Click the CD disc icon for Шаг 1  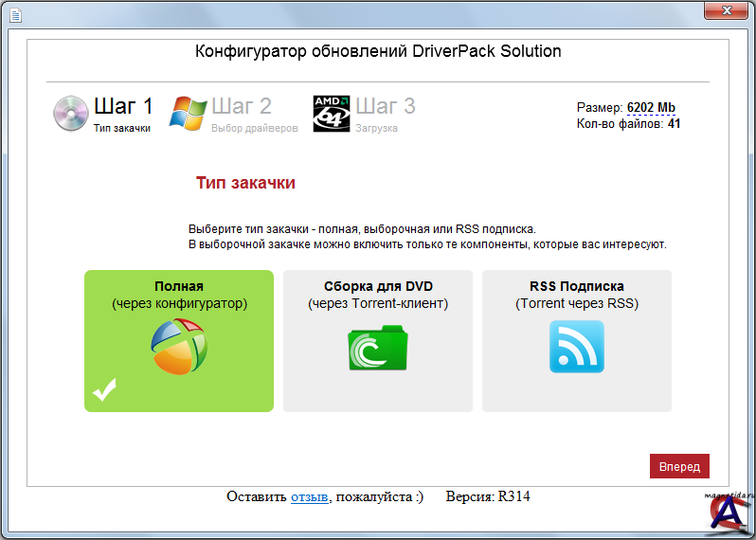click(70, 114)
